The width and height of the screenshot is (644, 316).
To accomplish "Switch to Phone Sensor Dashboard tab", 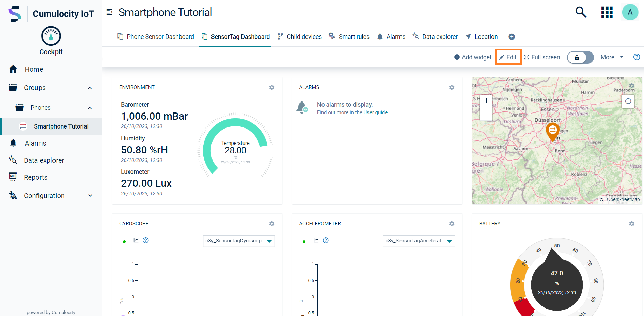I will [x=156, y=37].
